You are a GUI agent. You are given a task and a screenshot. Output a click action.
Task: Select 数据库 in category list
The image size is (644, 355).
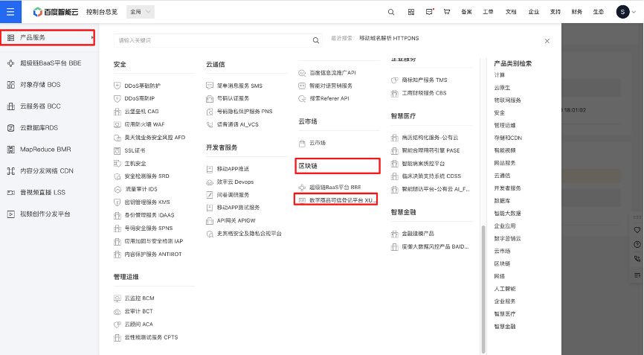(x=502, y=201)
